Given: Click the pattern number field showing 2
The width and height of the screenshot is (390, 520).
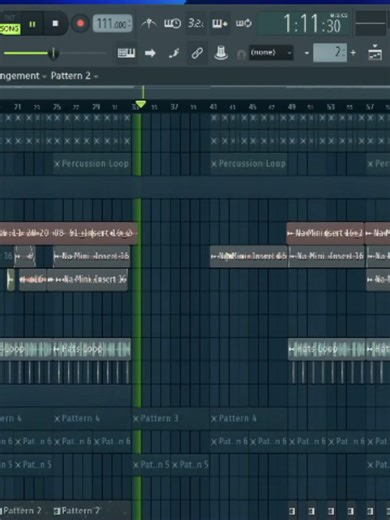Looking at the screenshot, I should tap(330, 53).
